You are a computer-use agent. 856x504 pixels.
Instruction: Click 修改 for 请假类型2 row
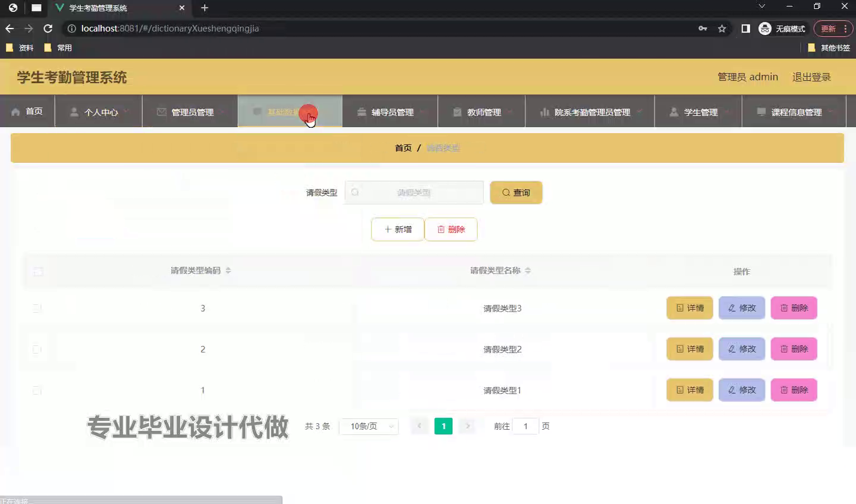[x=742, y=349]
